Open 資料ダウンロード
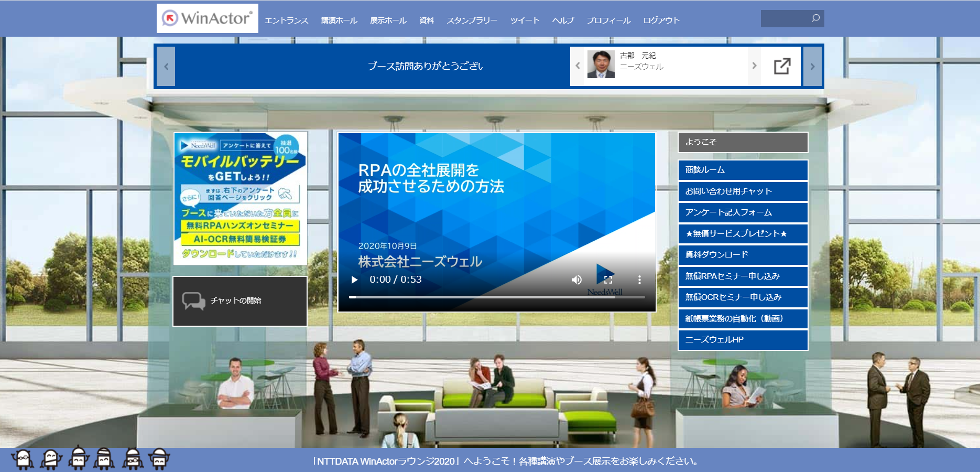980x472 pixels. (x=743, y=255)
